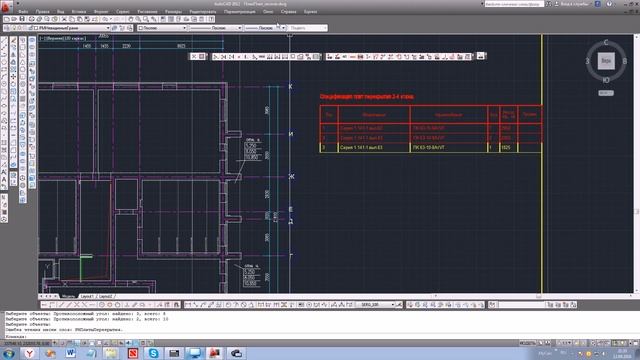Viewport: 640px width, 360px height.
Task: Click the keyword search field in title bar
Action: point(514,4)
